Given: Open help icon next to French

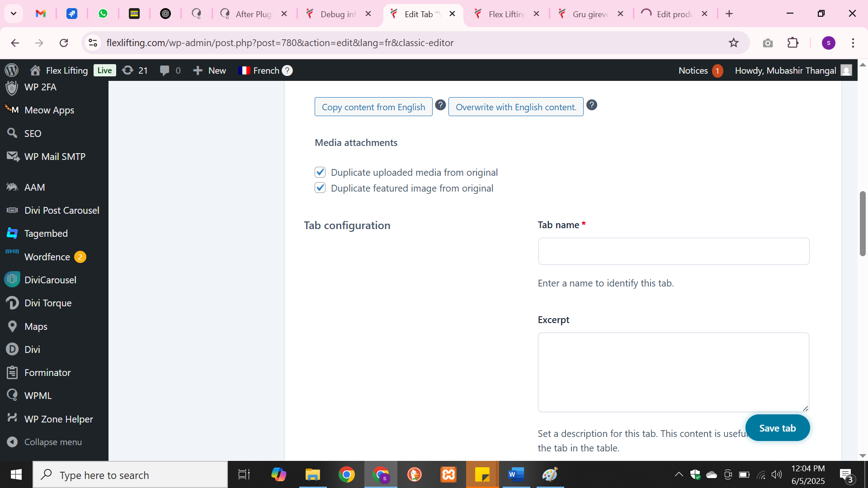Looking at the screenshot, I should click(287, 70).
